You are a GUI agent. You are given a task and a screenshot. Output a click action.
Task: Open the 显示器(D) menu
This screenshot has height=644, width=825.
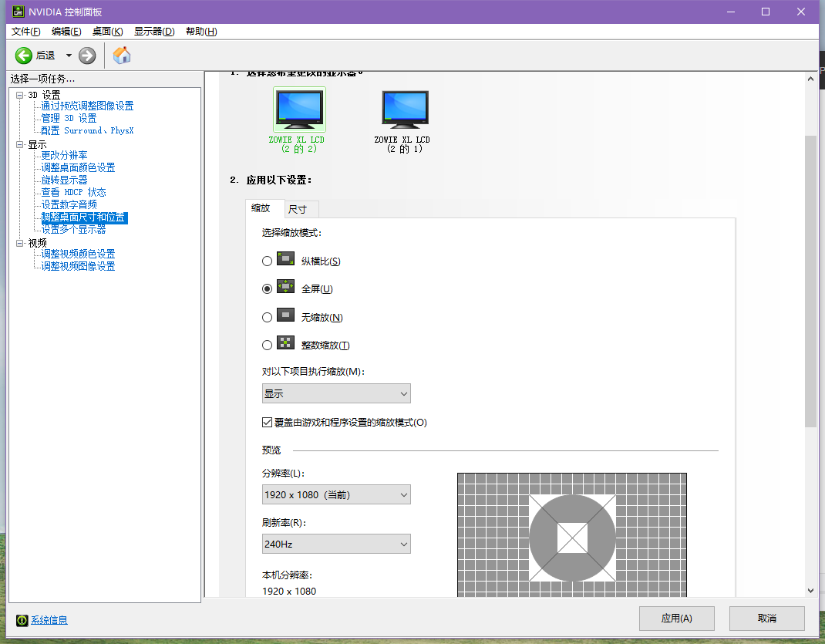[x=154, y=32]
